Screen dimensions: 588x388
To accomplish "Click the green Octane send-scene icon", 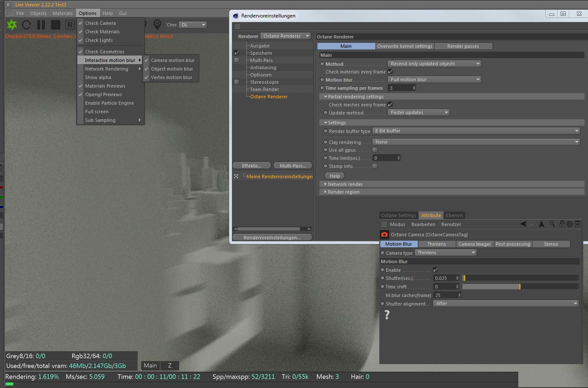I will point(12,25).
